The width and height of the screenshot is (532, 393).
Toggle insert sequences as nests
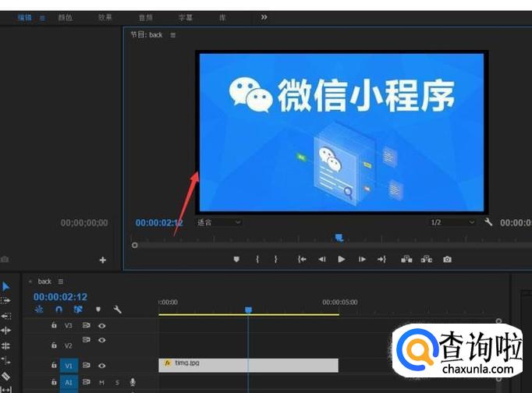(x=39, y=310)
